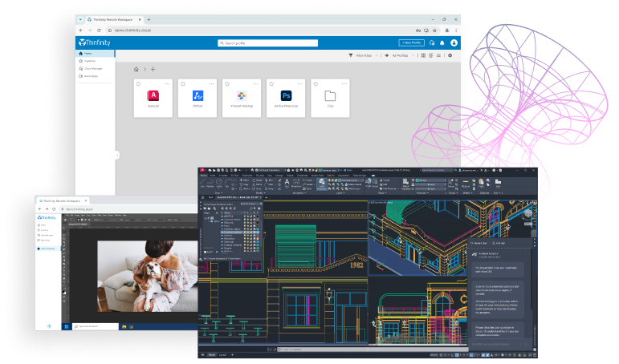Click the notifications bell icon
619x364 pixels.
442,42
